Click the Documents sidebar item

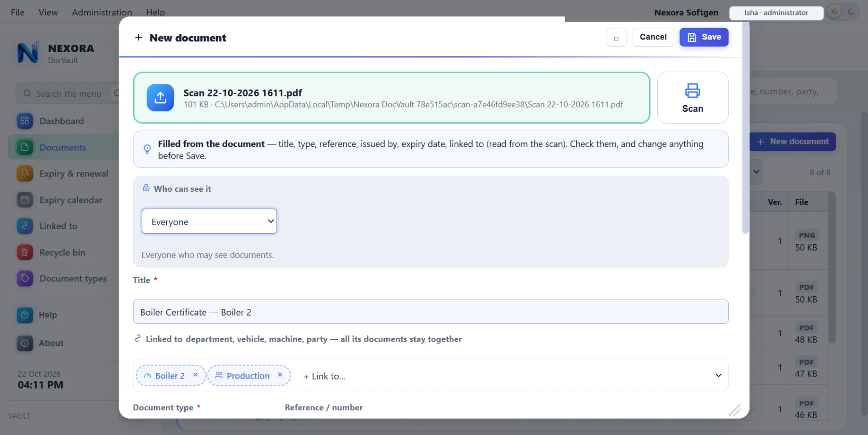click(x=63, y=147)
